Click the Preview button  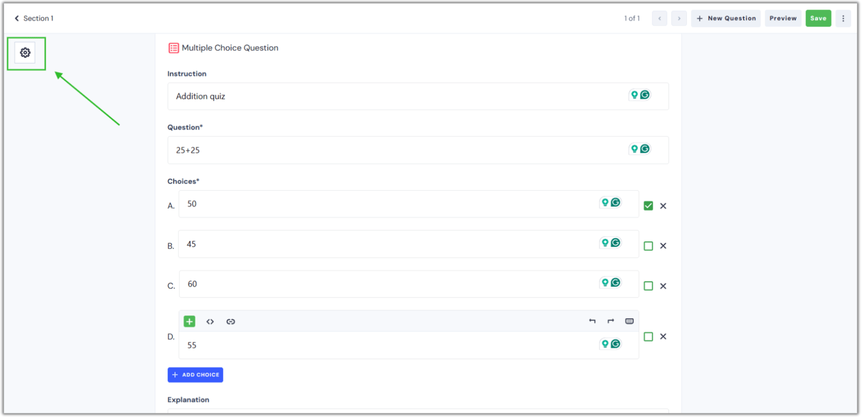coord(783,19)
